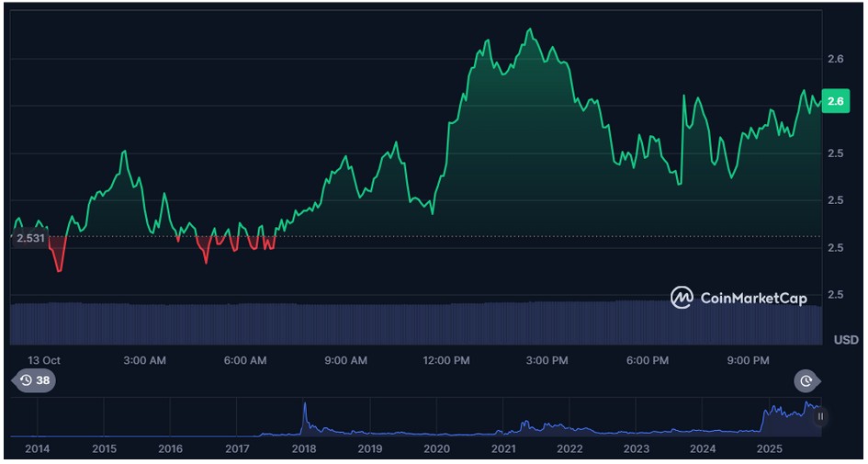This screenshot has height=464, width=868.
Task: Click the 12:00 PM time axis label
Action: point(446,360)
